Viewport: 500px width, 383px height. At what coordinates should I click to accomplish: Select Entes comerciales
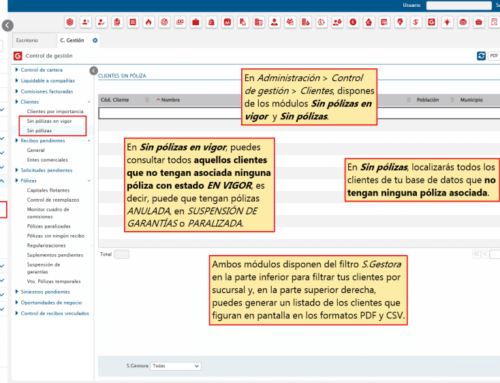[x=47, y=160]
